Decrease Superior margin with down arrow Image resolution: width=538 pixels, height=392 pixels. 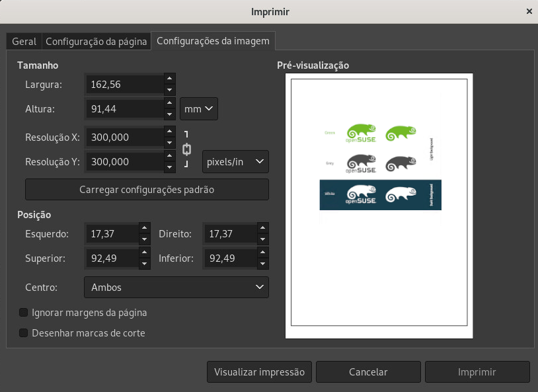[x=145, y=264]
